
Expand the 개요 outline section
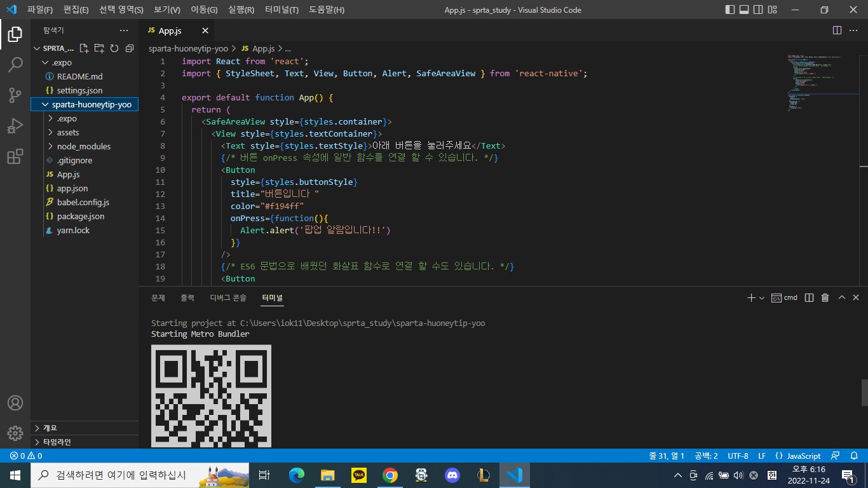[x=85, y=428]
